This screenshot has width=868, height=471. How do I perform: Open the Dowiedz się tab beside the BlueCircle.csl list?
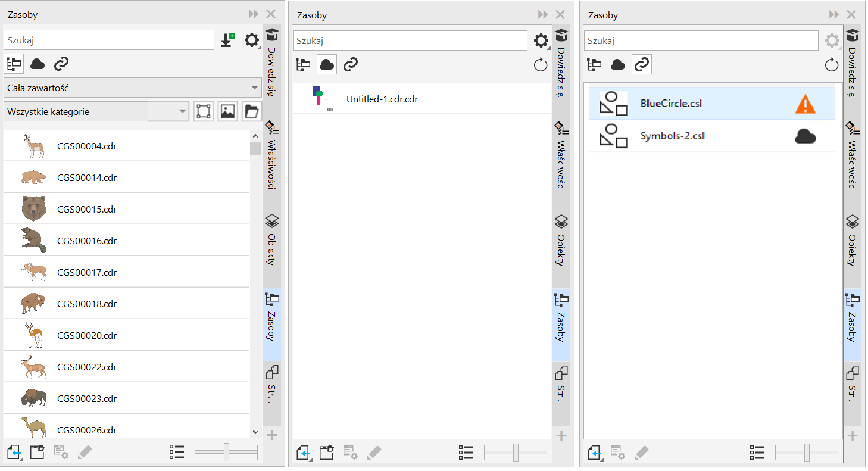853,63
